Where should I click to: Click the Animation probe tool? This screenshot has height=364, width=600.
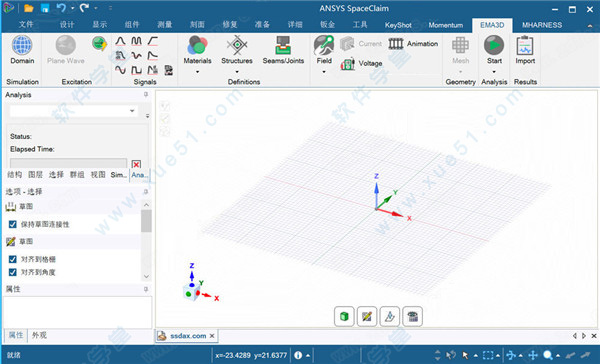[x=413, y=44]
